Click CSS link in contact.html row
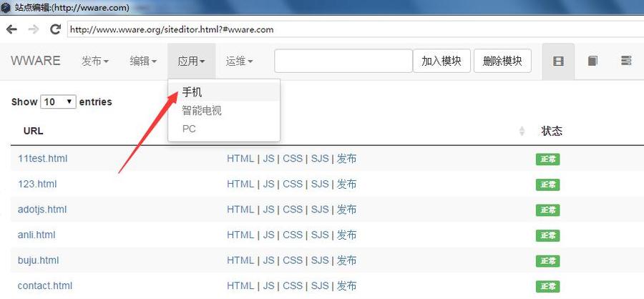The width and height of the screenshot is (644, 299). (x=293, y=286)
